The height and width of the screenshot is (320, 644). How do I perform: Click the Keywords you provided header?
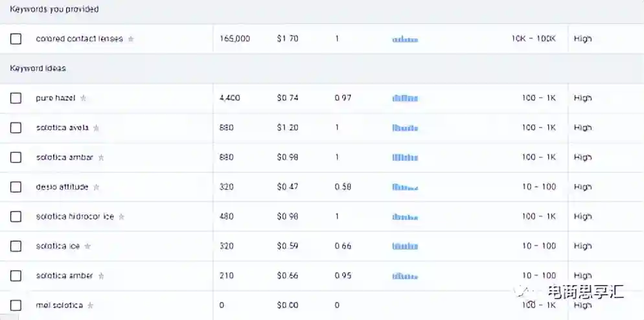click(54, 10)
